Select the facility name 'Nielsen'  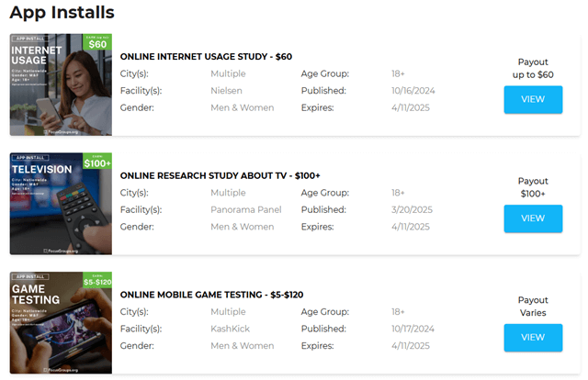226,91
